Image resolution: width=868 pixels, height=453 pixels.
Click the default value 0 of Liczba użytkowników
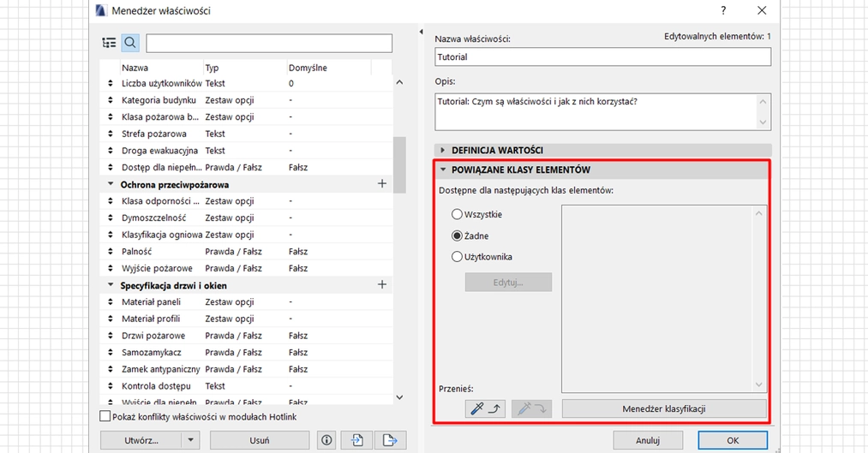point(291,84)
